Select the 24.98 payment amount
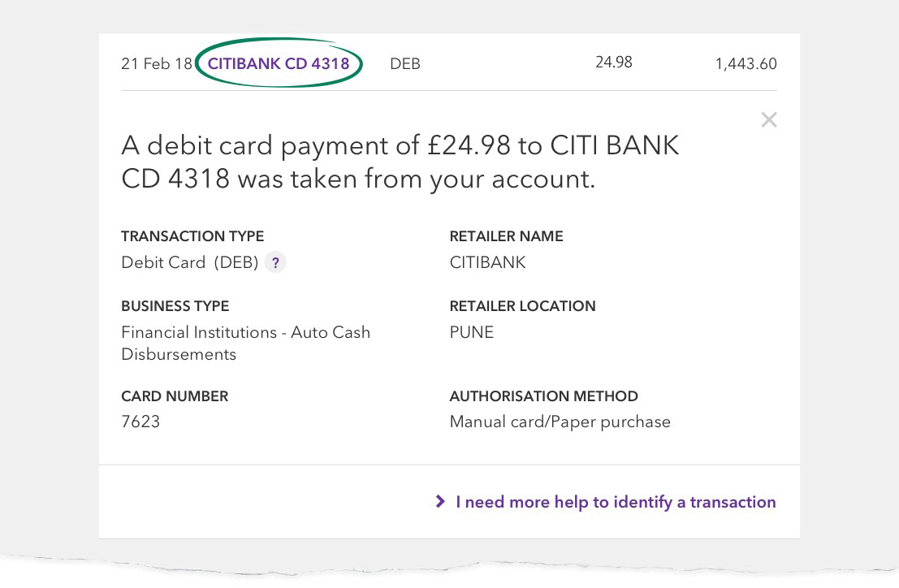The height and width of the screenshot is (588, 899). tap(614, 62)
